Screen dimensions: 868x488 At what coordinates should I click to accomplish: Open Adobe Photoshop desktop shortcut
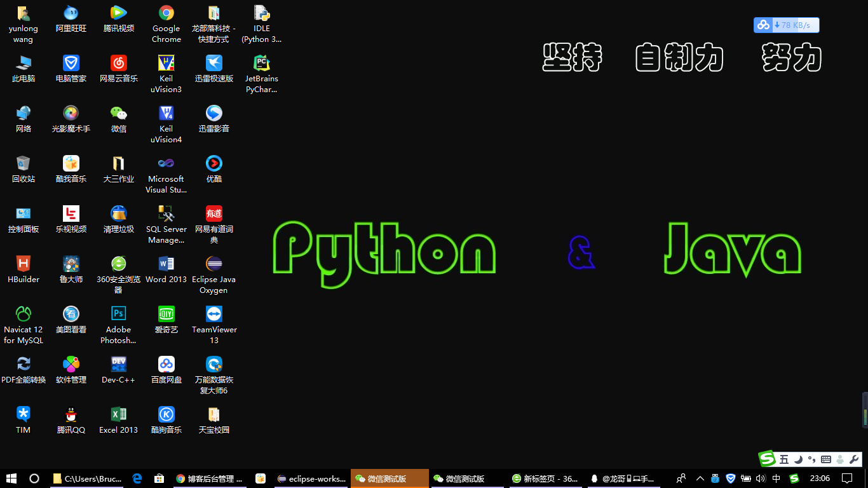(119, 325)
